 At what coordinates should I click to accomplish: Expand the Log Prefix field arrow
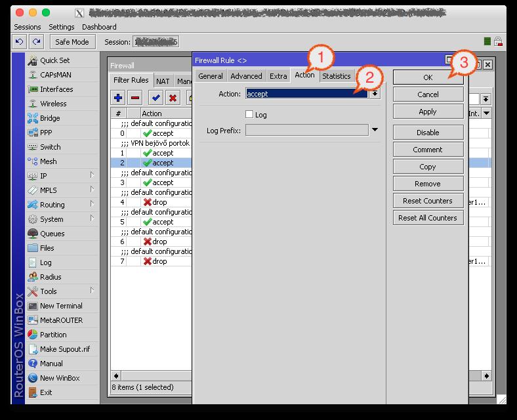(375, 129)
